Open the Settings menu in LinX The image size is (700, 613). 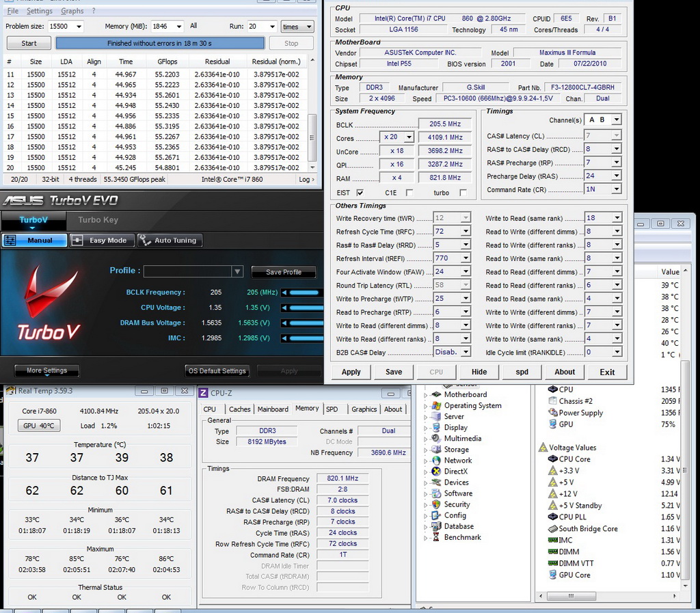(x=39, y=11)
